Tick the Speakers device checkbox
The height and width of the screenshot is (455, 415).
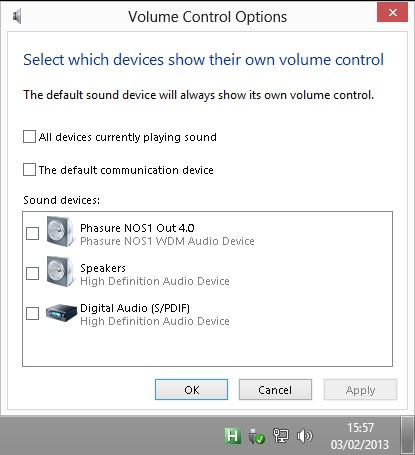point(32,273)
